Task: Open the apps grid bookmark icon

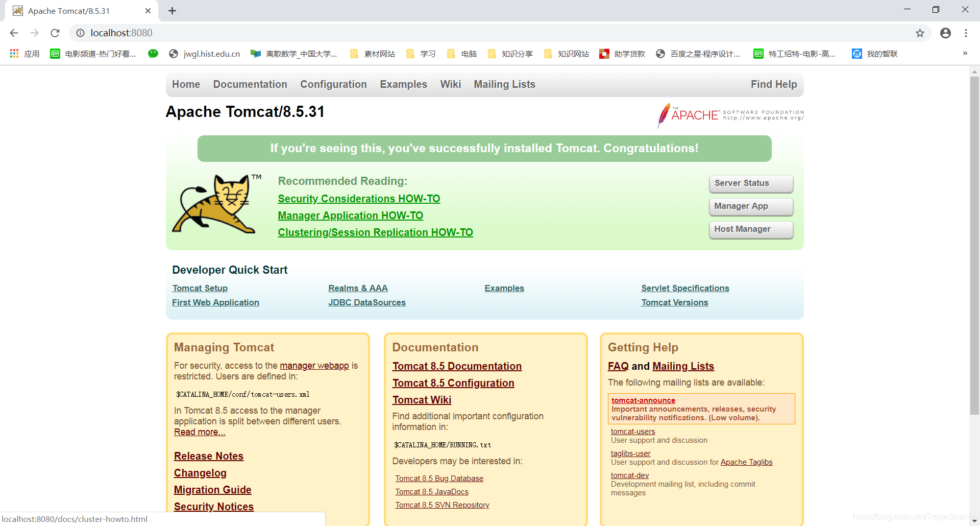Action: point(14,54)
